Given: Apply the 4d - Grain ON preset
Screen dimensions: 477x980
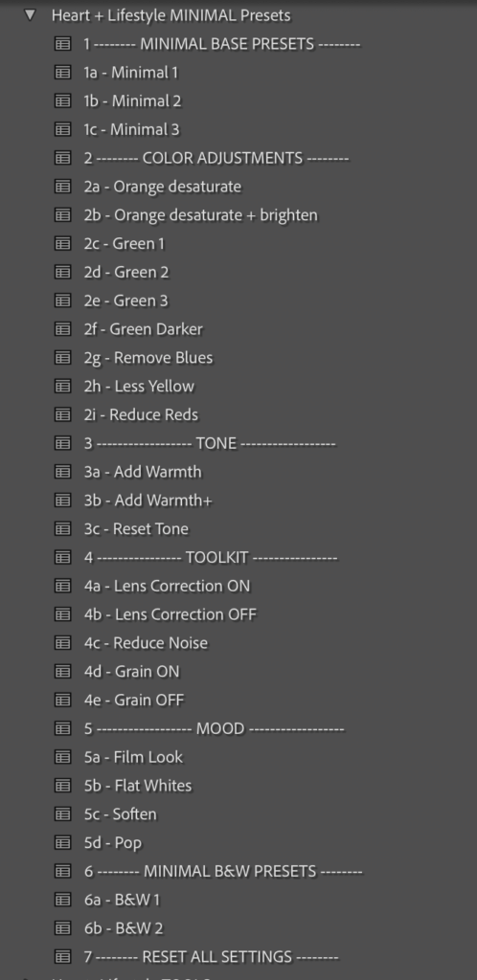Looking at the screenshot, I should pyautogui.click(x=132, y=672).
